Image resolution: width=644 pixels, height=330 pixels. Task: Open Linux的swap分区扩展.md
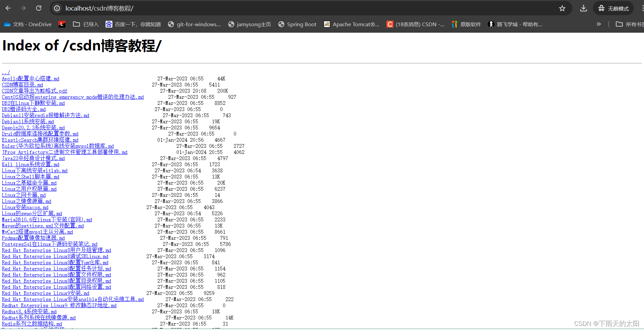point(32,214)
